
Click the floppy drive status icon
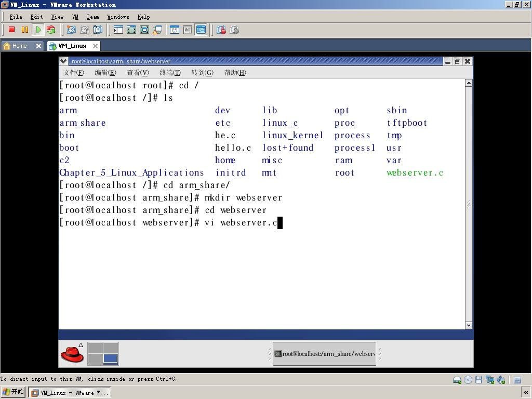[x=478, y=380]
